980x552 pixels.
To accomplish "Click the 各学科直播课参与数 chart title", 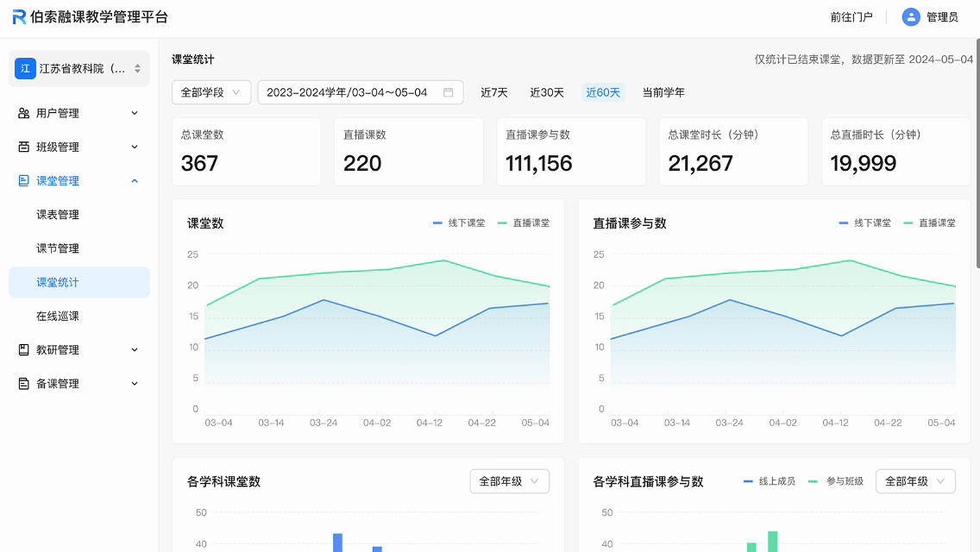I will (648, 481).
